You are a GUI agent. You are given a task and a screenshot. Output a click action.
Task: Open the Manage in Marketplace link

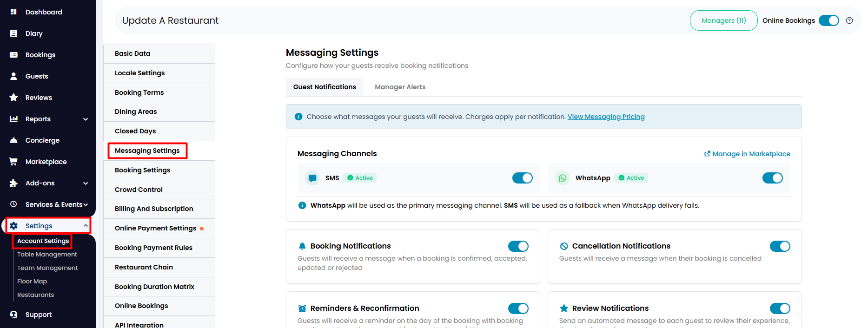[747, 154]
